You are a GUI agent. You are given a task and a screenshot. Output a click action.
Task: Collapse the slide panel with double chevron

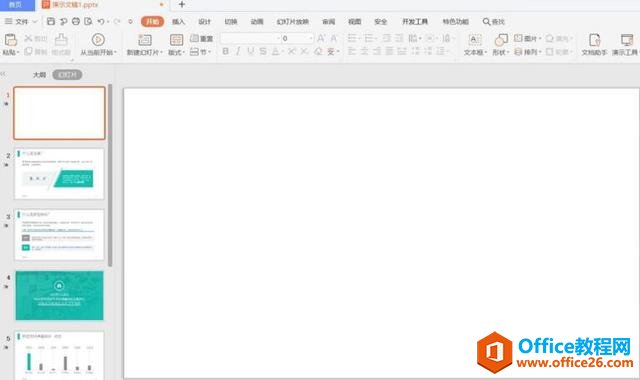3,74
